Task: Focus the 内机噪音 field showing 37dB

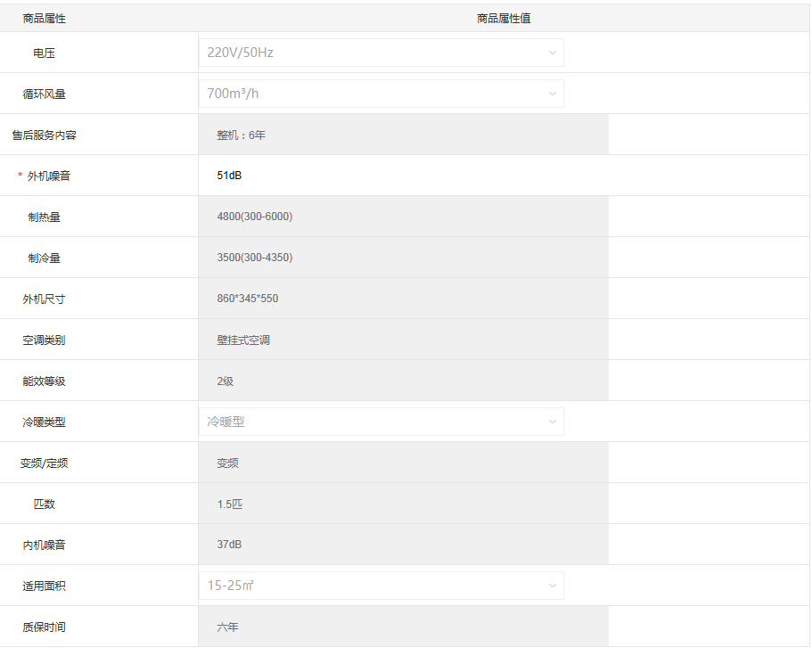Action: 403,545
